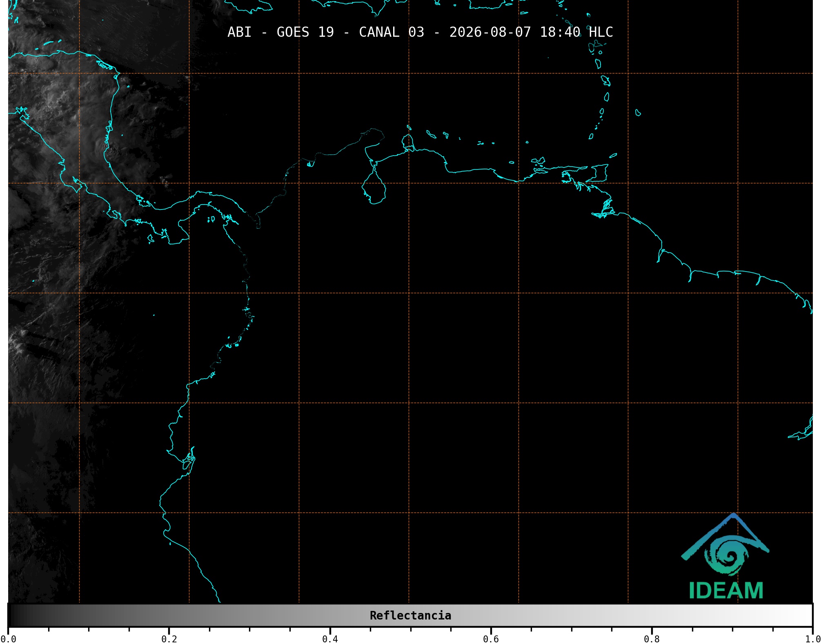Click the 0.2 colorbar tick label

tap(169, 639)
